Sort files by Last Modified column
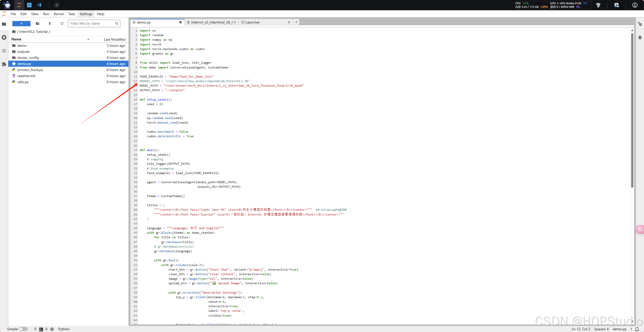The image size is (644, 332). (x=114, y=39)
